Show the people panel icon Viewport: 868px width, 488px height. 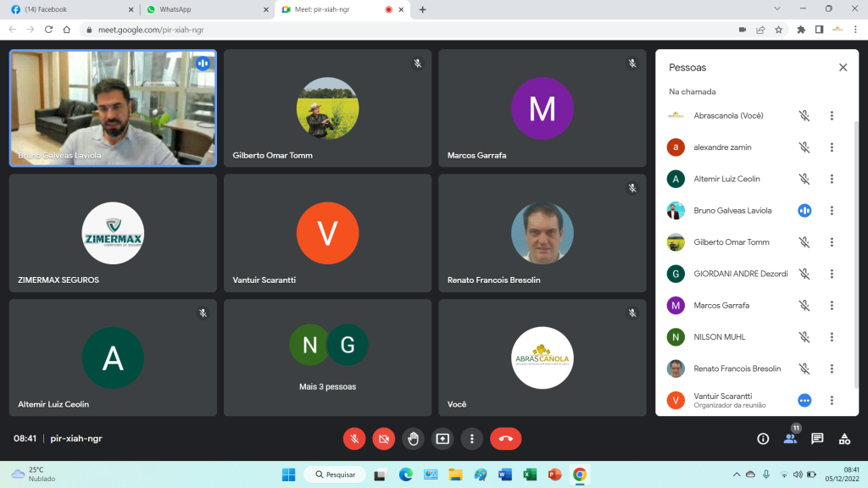tap(790, 438)
